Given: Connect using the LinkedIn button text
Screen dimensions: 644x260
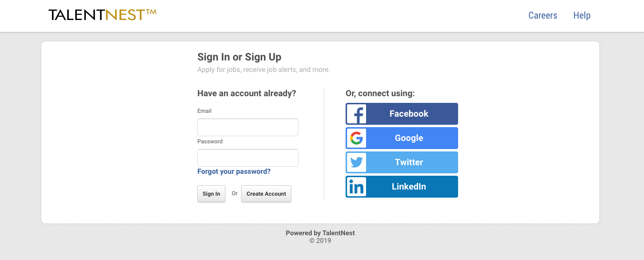Looking at the screenshot, I should pos(409,187).
